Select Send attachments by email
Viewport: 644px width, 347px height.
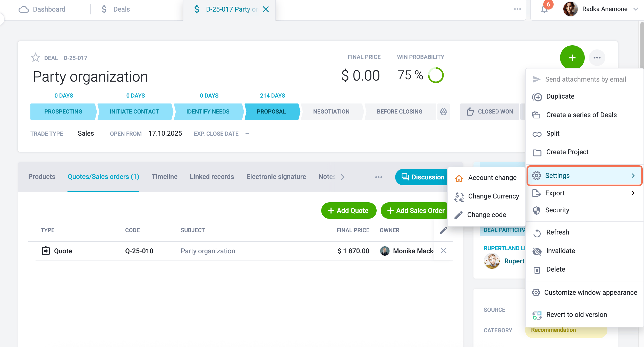[x=584, y=79]
